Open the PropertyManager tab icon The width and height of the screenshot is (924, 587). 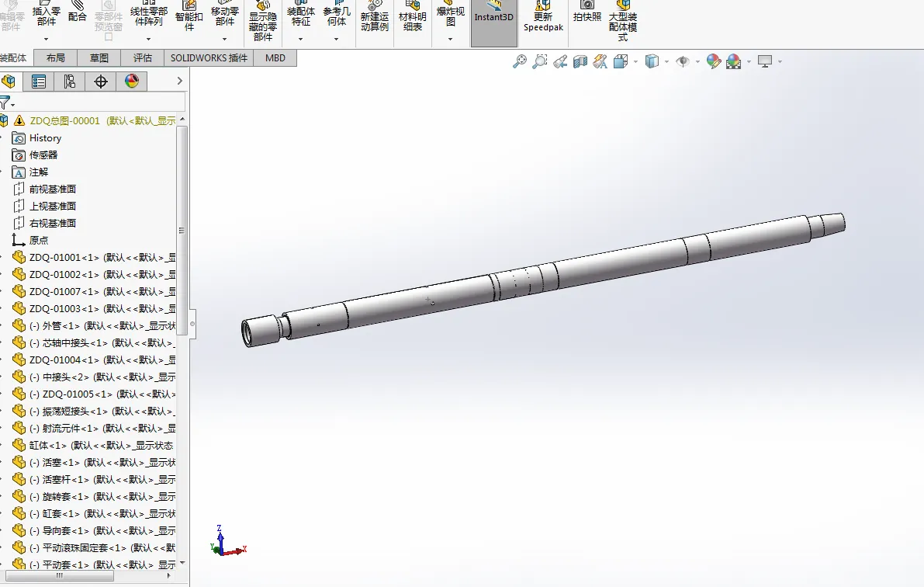coord(38,82)
